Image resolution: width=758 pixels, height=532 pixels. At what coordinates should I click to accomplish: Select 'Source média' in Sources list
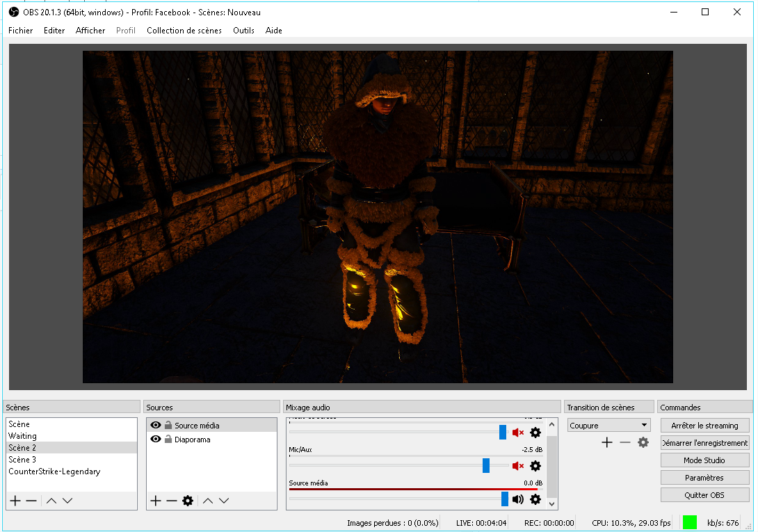pyautogui.click(x=211, y=425)
